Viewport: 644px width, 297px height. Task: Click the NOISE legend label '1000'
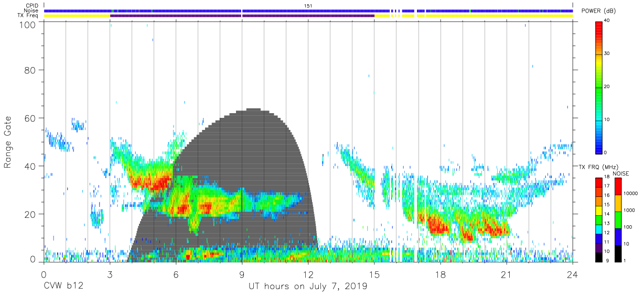[630, 210]
